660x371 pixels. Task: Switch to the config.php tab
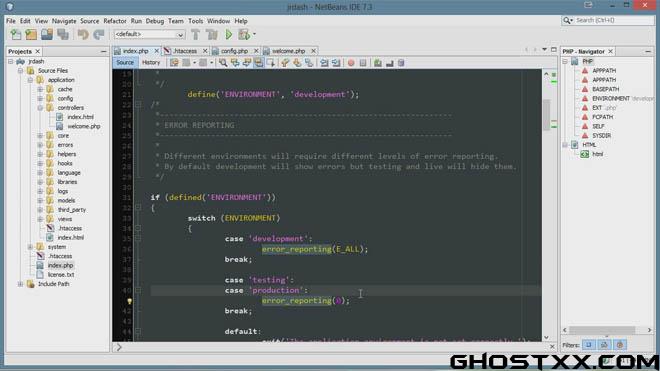coord(234,51)
